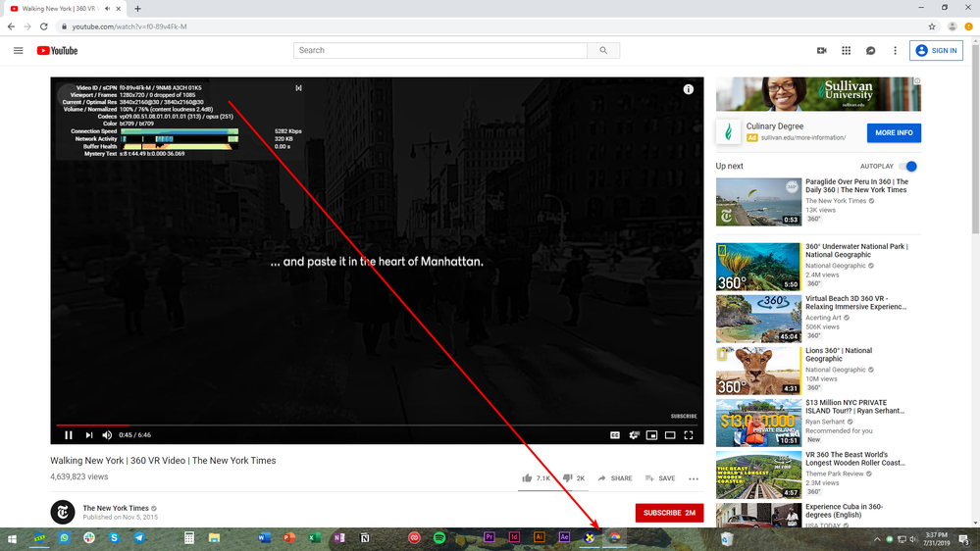Select the Walking New York browser tab
This screenshot has height=551, width=980.
[65, 9]
